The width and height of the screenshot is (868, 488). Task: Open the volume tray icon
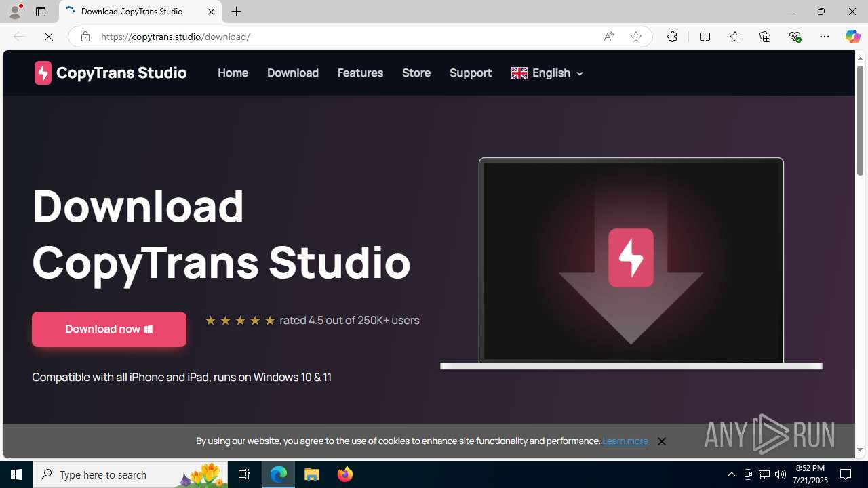click(781, 474)
